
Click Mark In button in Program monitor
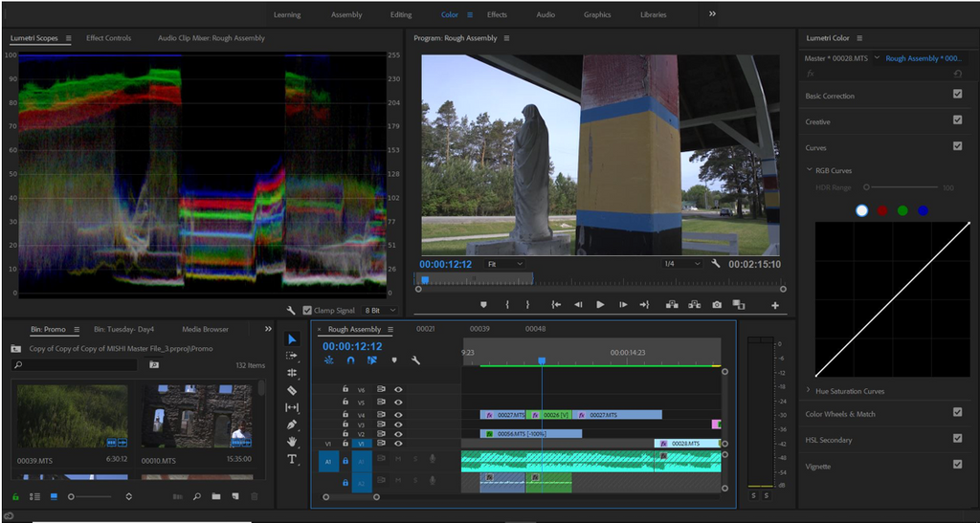[x=507, y=305]
